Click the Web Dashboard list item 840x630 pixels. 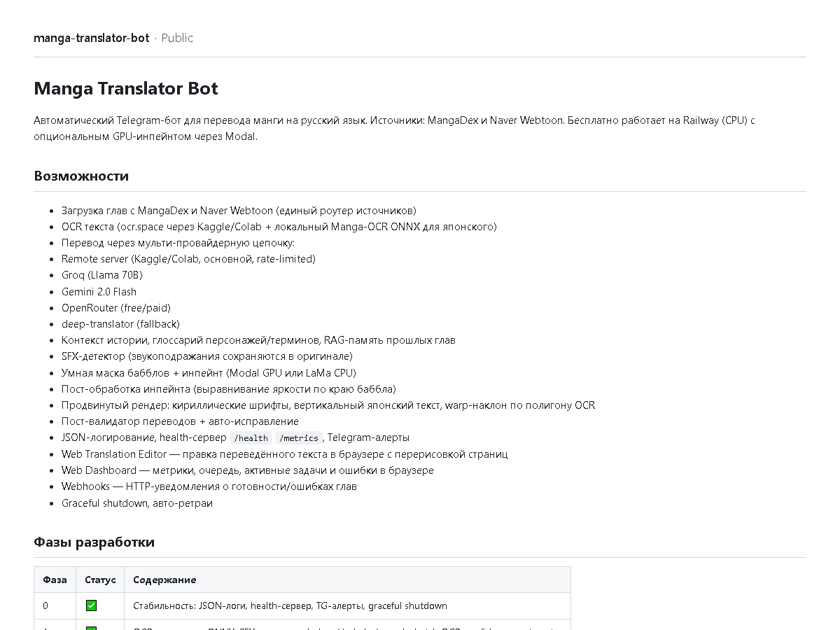click(248, 470)
